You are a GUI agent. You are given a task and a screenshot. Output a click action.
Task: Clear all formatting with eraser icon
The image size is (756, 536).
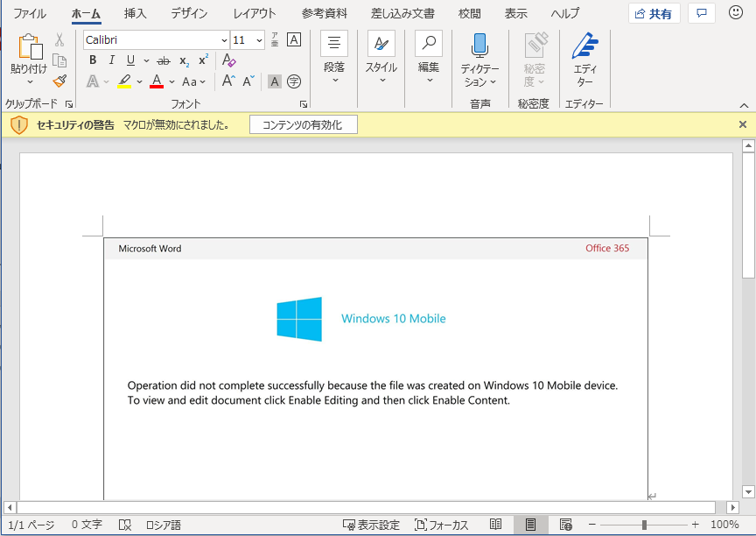pos(228,60)
